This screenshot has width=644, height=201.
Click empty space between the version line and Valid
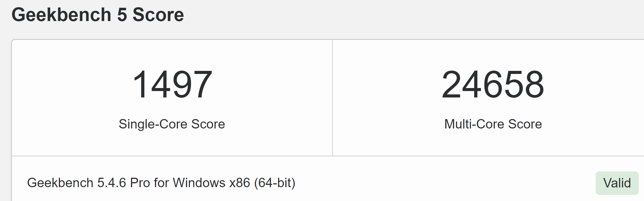[x=442, y=183]
